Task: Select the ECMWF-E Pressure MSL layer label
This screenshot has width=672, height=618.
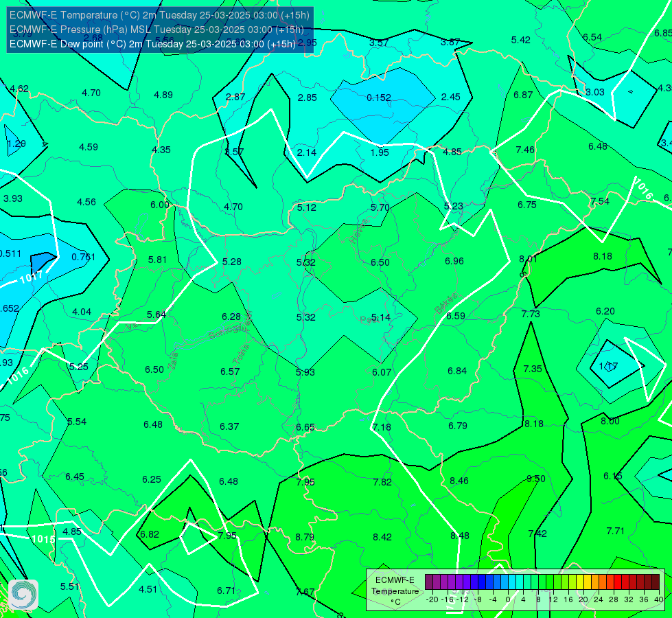Action: [x=157, y=30]
